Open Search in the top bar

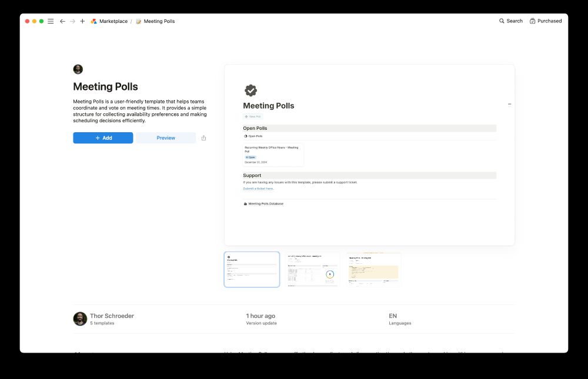(511, 21)
